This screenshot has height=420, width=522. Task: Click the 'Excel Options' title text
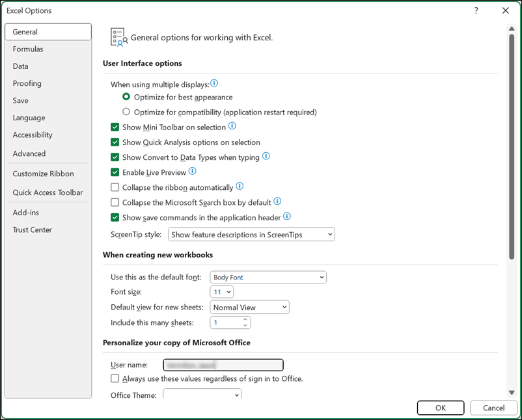point(29,10)
